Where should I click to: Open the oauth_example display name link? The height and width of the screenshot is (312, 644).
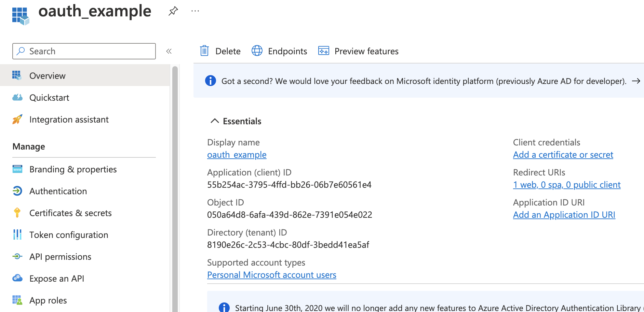pos(237,155)
